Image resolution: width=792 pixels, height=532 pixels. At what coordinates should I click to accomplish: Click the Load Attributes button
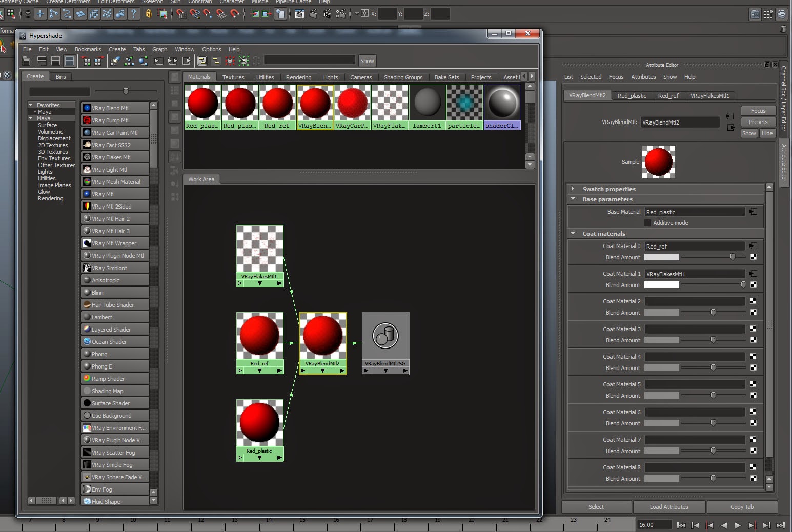pos(669,507)
